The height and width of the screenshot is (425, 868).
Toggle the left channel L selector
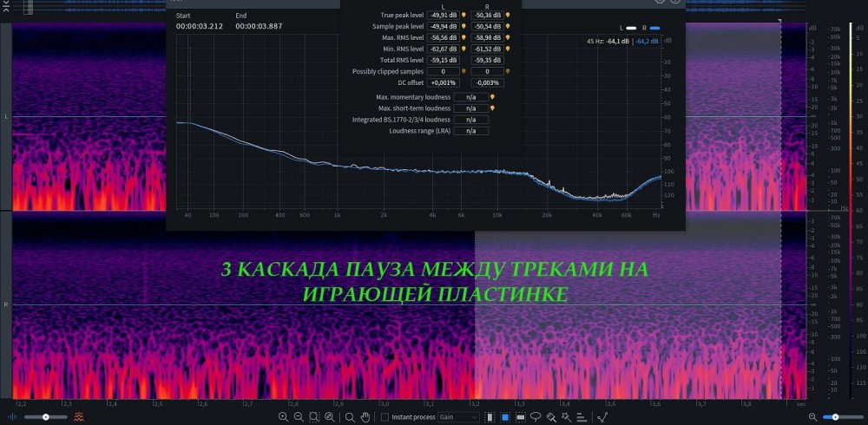pos(7,117)
